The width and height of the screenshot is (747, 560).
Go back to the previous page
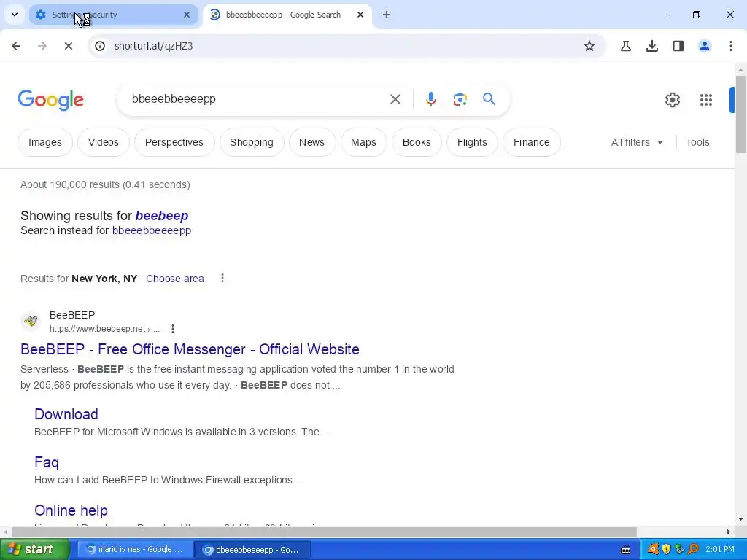(16, 46)
